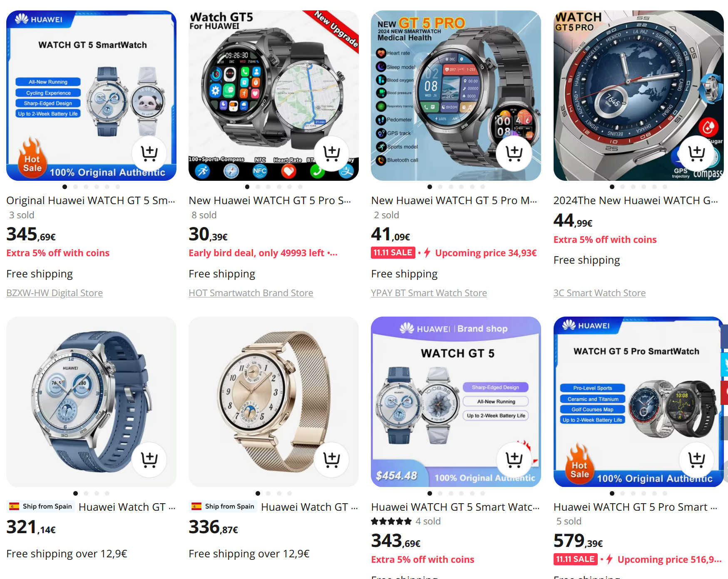Image resolution: width=728 pixels, height=579 pixels.
Task: Add Watch GT5 for Huawei item to cart
Action: (x=331, y=153)
